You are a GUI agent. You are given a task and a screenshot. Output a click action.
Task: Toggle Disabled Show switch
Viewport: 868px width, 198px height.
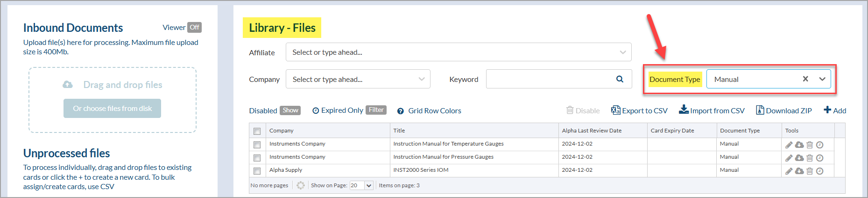290,110
